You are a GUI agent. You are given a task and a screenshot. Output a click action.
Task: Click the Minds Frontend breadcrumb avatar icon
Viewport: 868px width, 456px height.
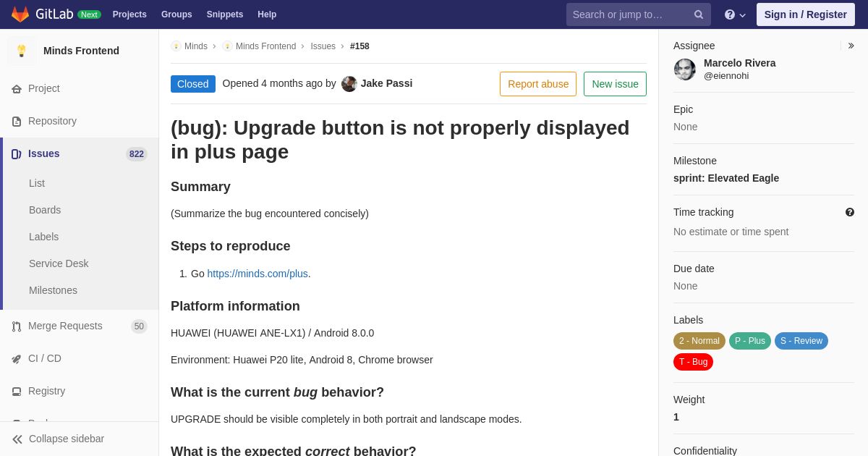(x=227, y=46)
